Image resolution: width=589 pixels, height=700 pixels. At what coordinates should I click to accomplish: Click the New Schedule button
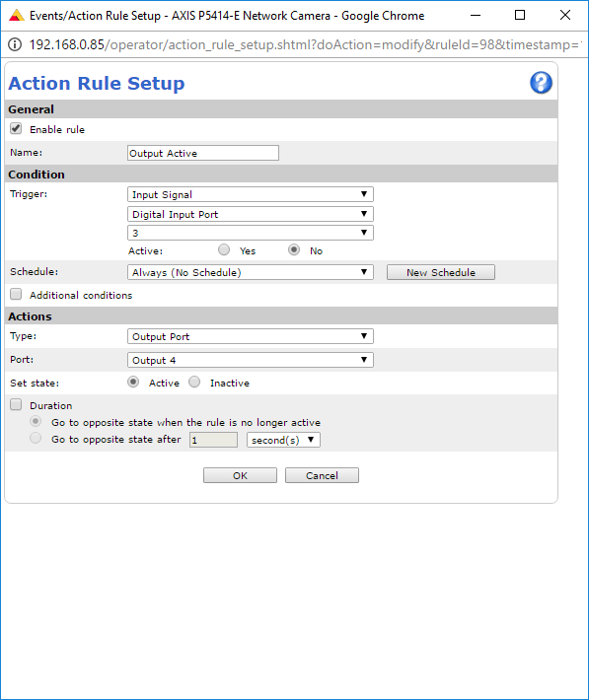point(441,272)
